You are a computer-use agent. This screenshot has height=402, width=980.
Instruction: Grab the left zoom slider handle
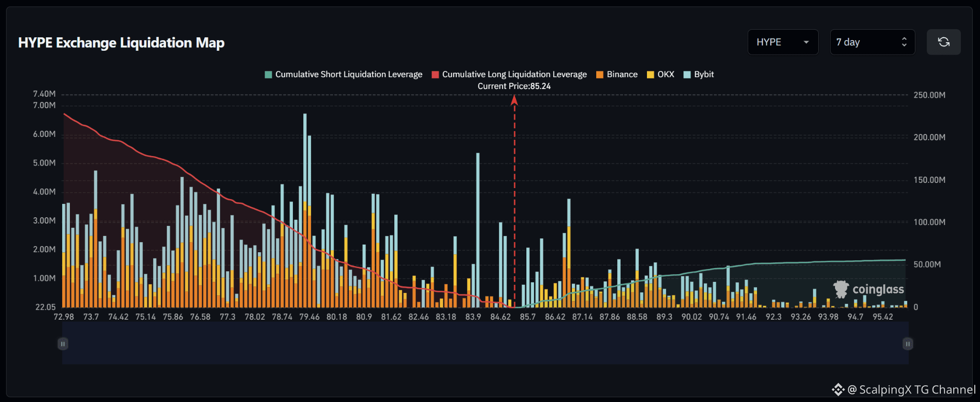tap(63, 344)
